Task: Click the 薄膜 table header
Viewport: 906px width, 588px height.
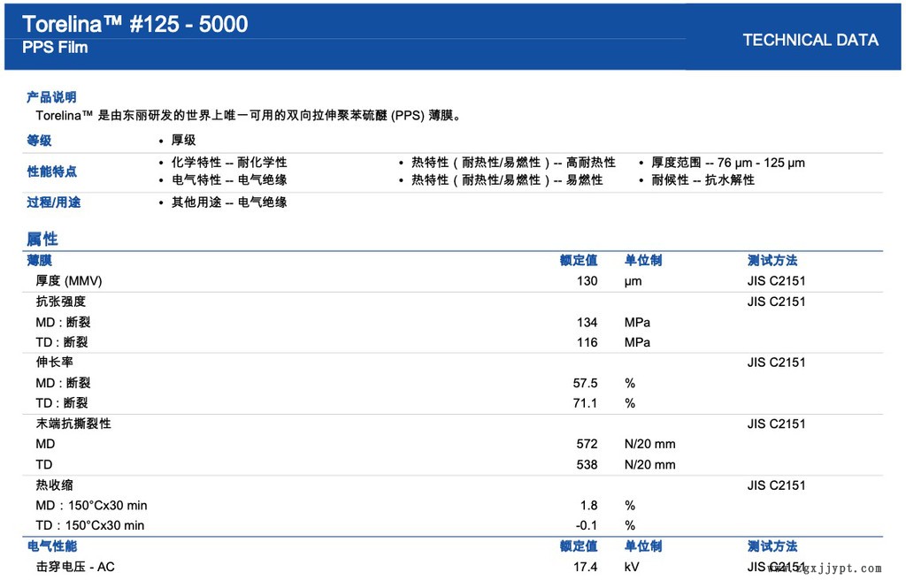Action: [39, 260]
